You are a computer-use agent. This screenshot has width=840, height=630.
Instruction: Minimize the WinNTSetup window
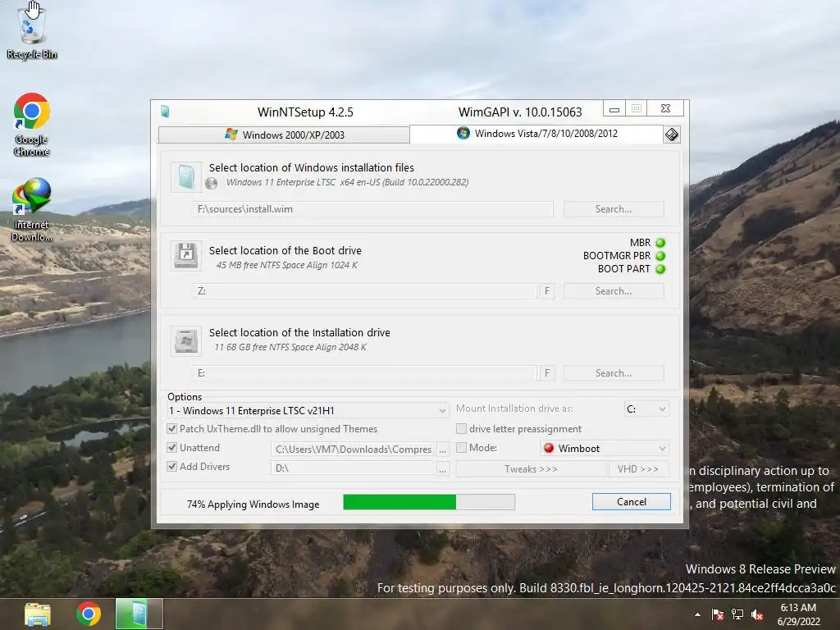point(614,109)
